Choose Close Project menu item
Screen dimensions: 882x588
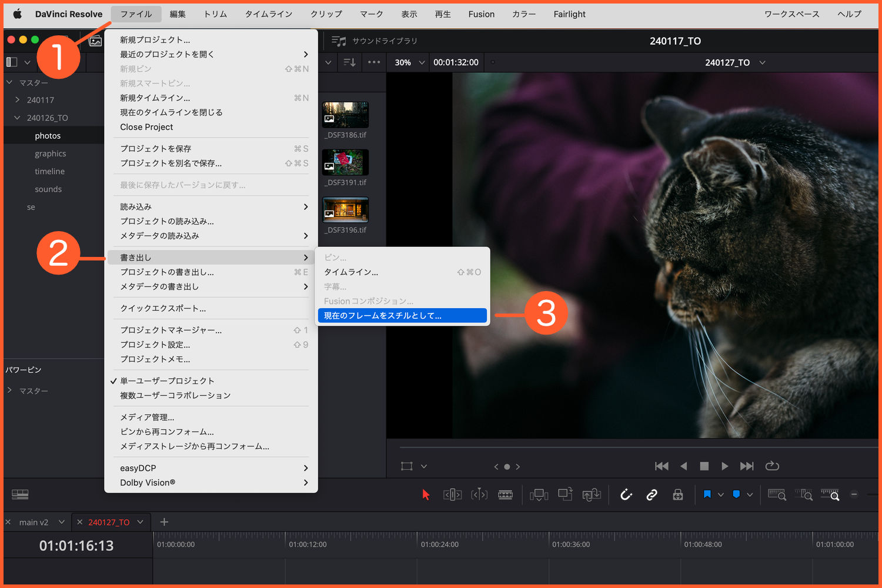(x=211, y=127)
